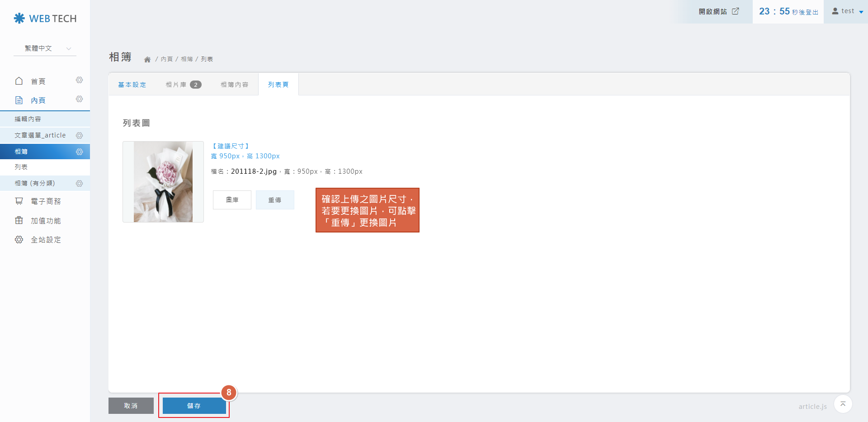Click the scroll-to-top arrow icon
Viewport: 868px width, 422px height.
point(843,404)
